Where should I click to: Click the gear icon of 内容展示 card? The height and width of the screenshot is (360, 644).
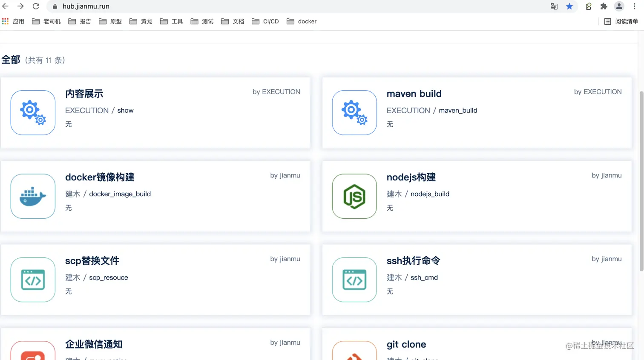pyautogui.click(x=33, y=113)
